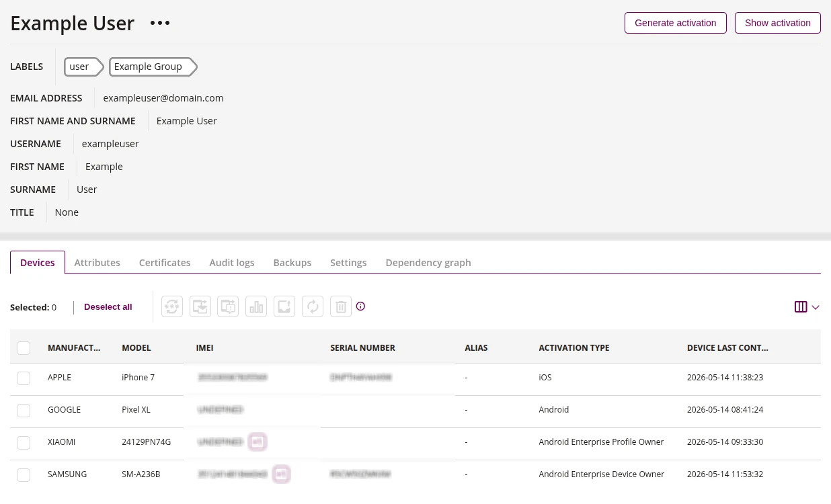The height and width of the screenshot is (504, 831).
Task: Open the Audit logs tab
Action: tap(232, 263)
